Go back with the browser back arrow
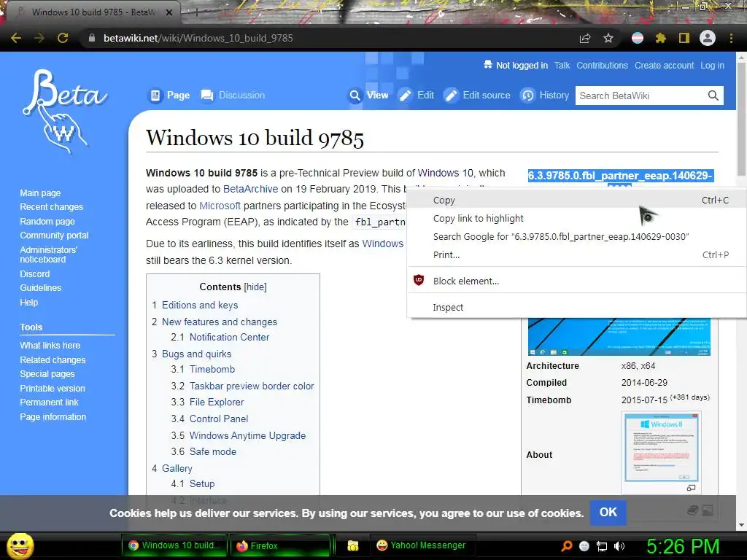Image resolution: width=747 pixels, height=560 pixels. pos(16,38)
